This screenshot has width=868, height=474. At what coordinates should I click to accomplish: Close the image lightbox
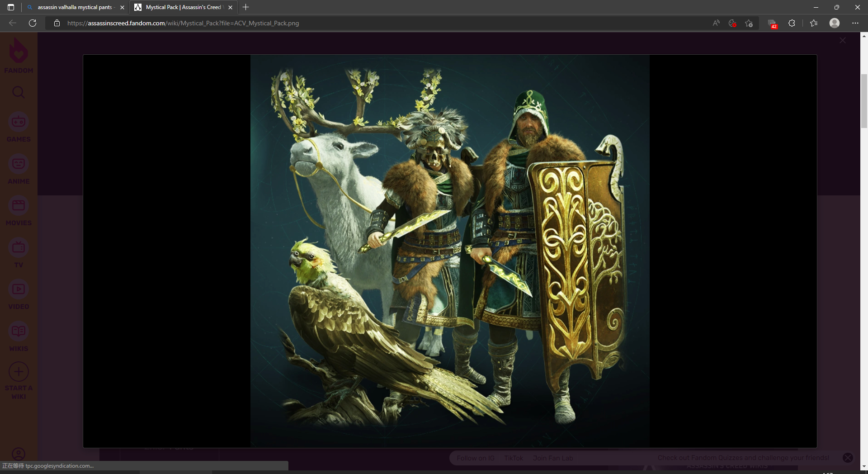pyautogui.click(x=843, y=40)
